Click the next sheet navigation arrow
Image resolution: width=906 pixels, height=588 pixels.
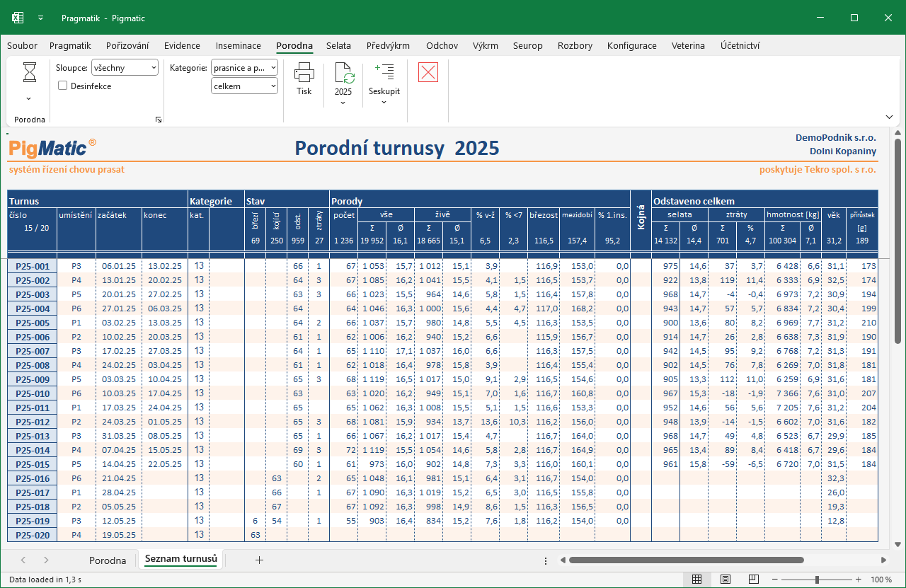point(46,560)
